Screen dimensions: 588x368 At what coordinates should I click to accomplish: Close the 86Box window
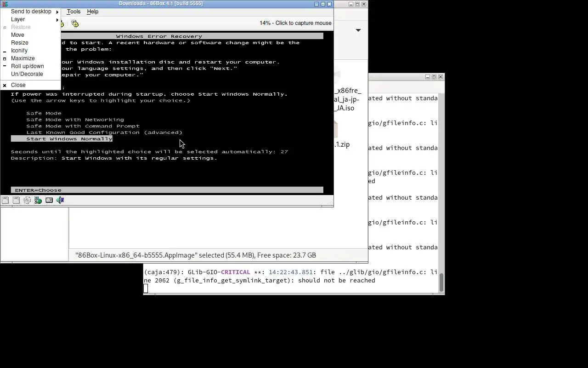tap(329, 4)
